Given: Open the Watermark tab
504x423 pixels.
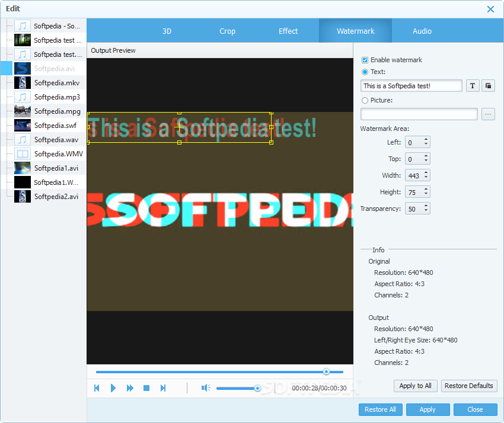Looking at the screenshot, I should point(356,31).
